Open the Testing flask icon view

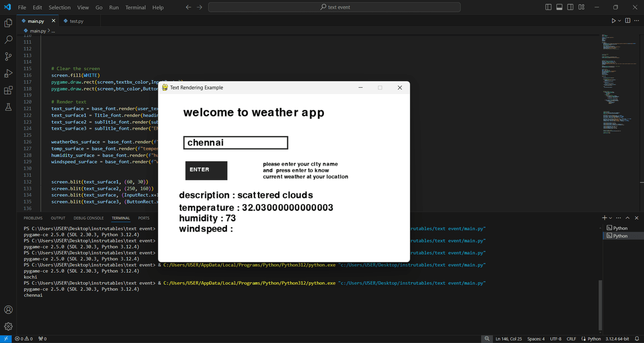(x=8, y=107)
